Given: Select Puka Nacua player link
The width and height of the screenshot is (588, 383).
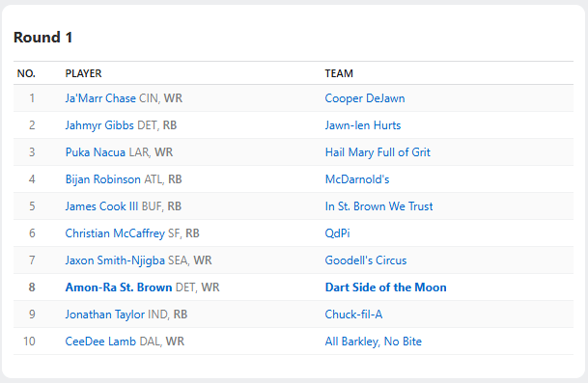Looking at the screenshot, I should 96,152.
